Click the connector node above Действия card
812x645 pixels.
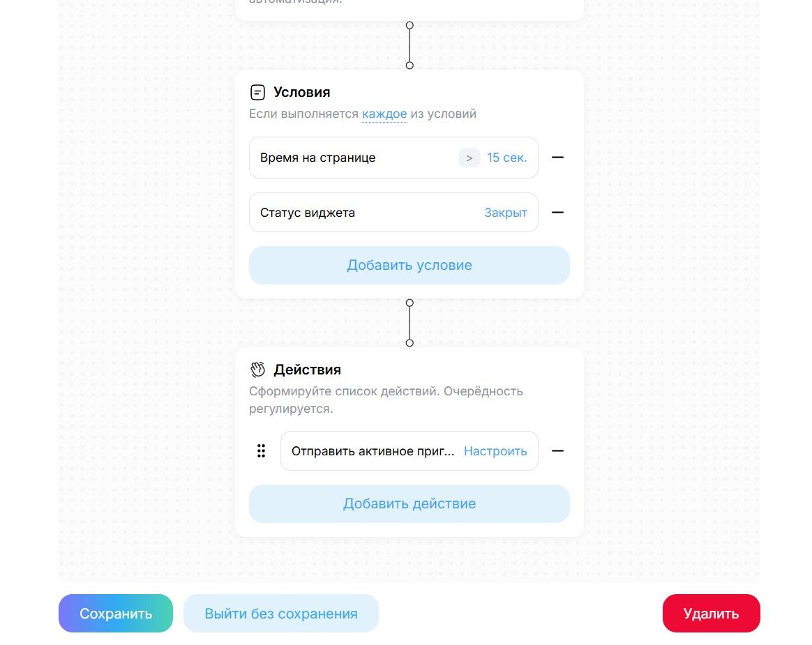409,343
